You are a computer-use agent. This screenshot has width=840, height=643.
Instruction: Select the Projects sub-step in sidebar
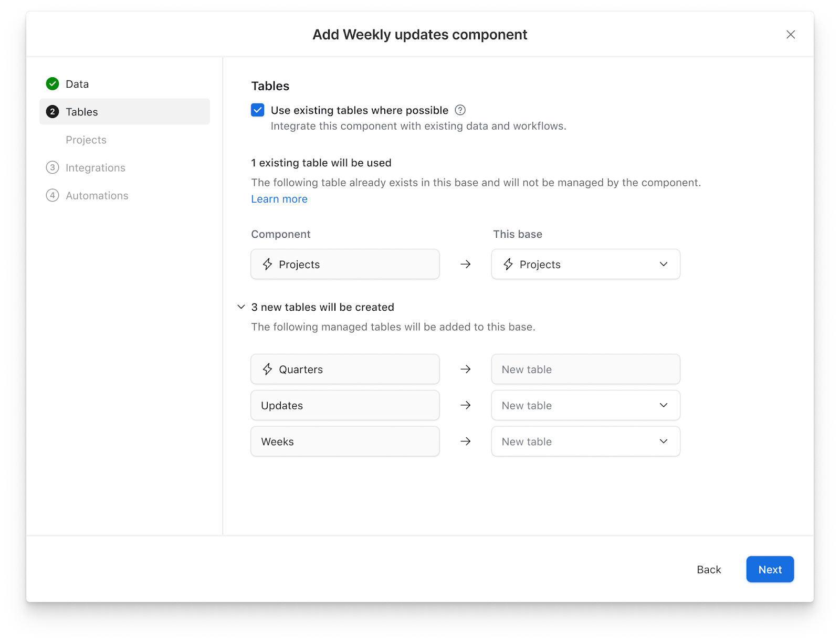point(86,140)
